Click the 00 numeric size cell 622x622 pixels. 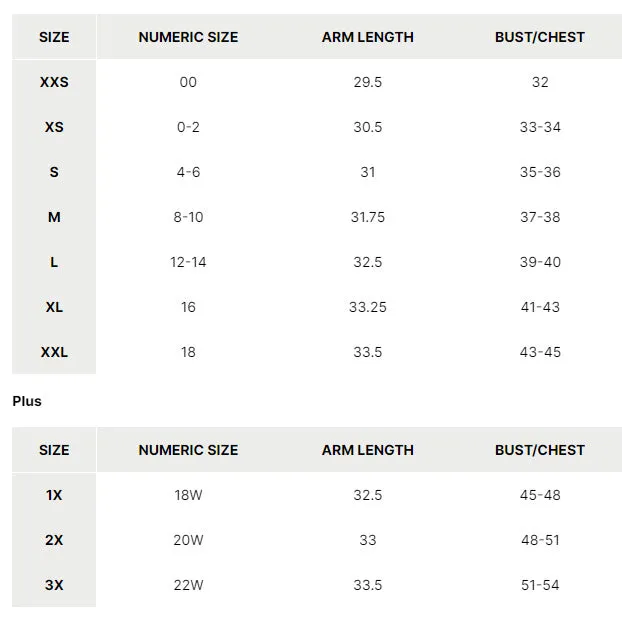point(188,82)
